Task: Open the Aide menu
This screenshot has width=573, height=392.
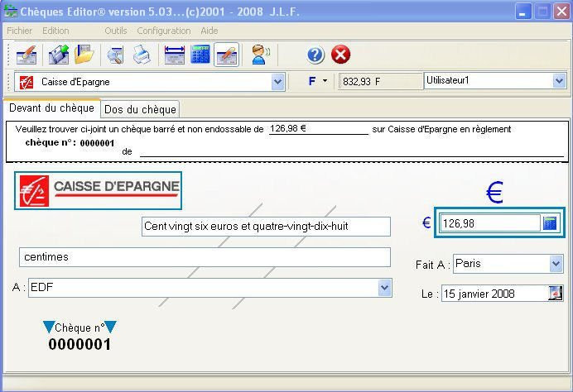Action: [209, 31]
